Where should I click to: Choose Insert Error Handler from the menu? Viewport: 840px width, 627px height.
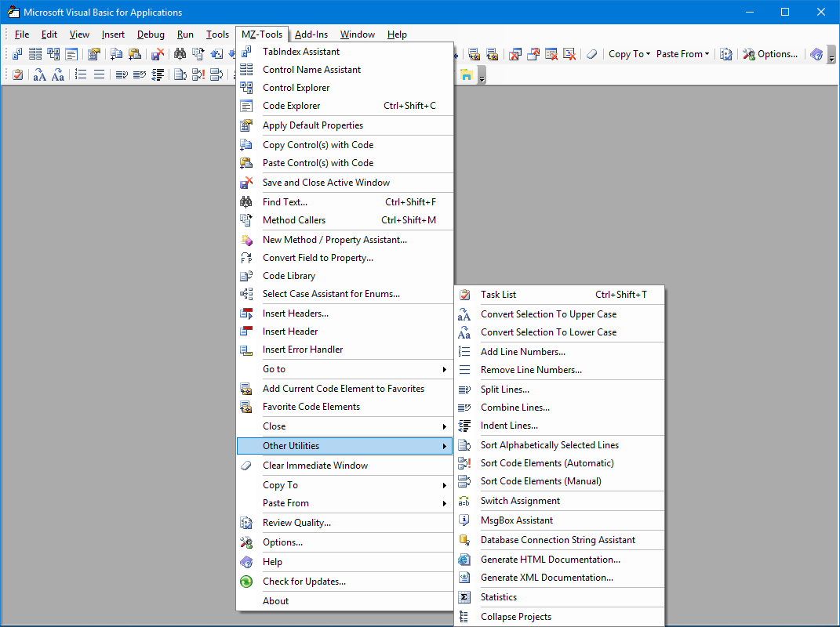click(x=345, y=350)
